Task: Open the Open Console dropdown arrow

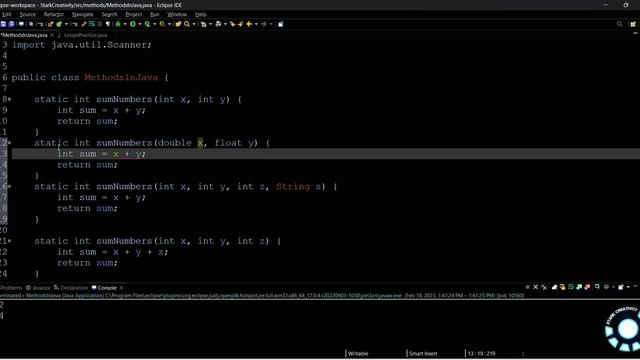Action: point(628,287)
